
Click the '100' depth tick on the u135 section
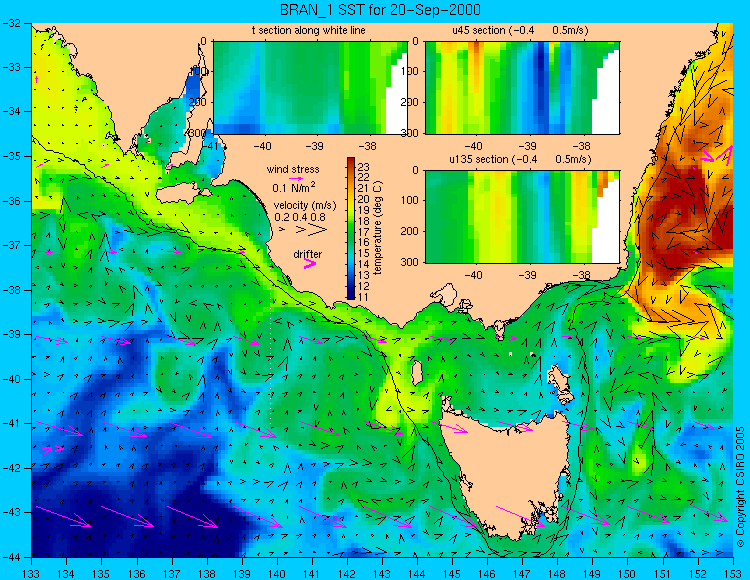point(412,200)
